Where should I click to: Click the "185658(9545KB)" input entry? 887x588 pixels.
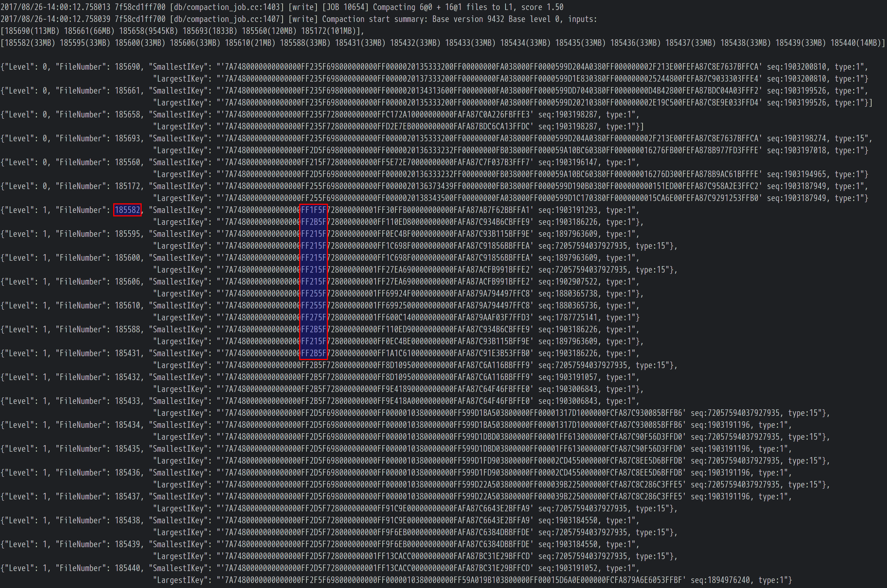pyautogui.click(x=149, y=31)
